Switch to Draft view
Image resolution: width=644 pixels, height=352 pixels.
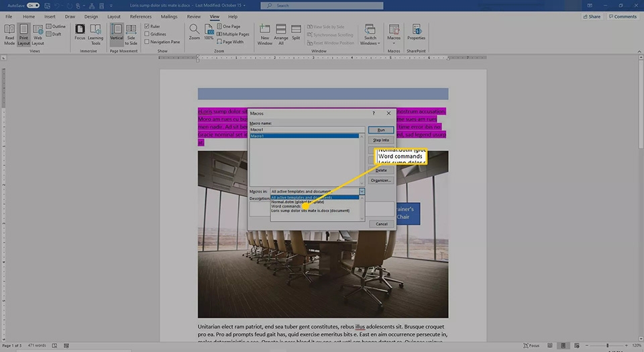[54, 34]
